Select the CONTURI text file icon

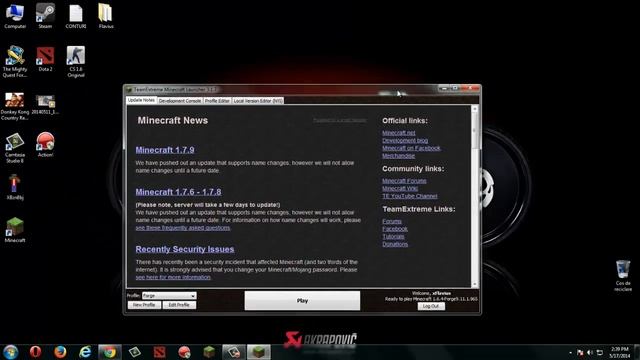[76, 16]
